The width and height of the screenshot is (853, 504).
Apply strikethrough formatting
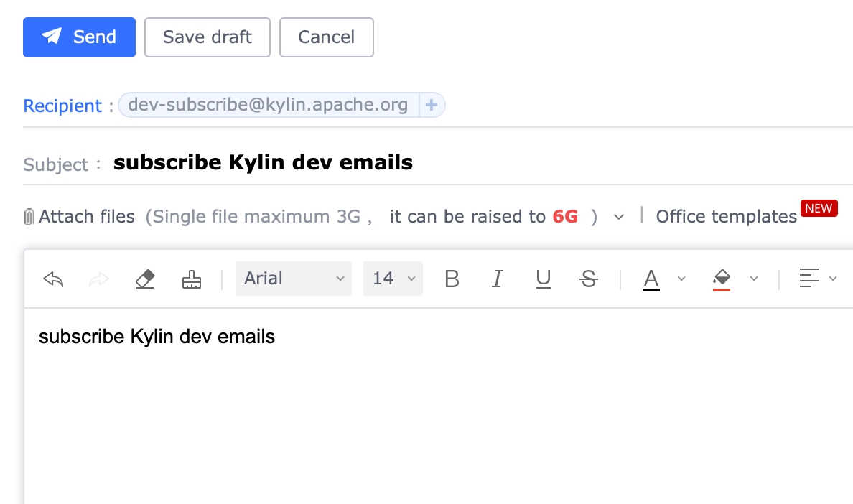[589, 279]
